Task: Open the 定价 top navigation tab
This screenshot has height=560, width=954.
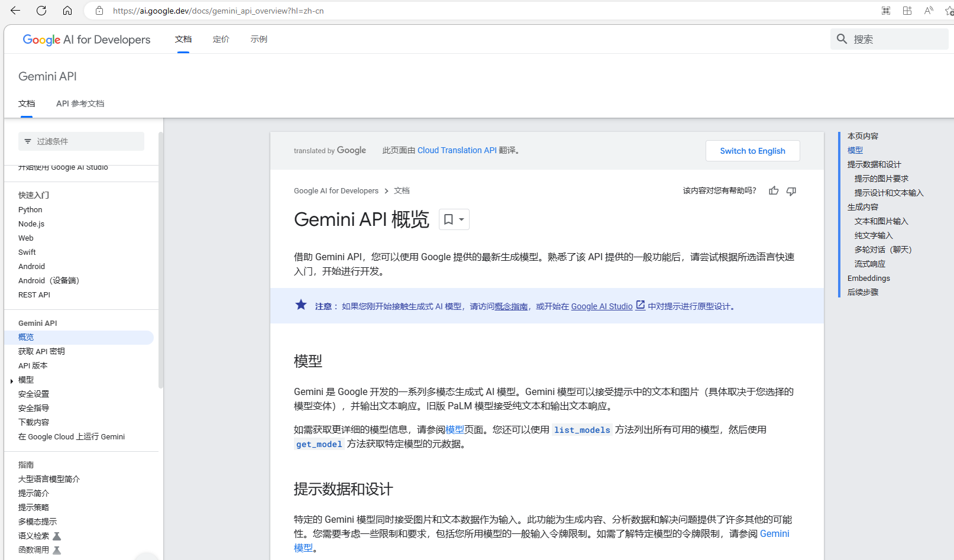Action: tap(221, 39)
